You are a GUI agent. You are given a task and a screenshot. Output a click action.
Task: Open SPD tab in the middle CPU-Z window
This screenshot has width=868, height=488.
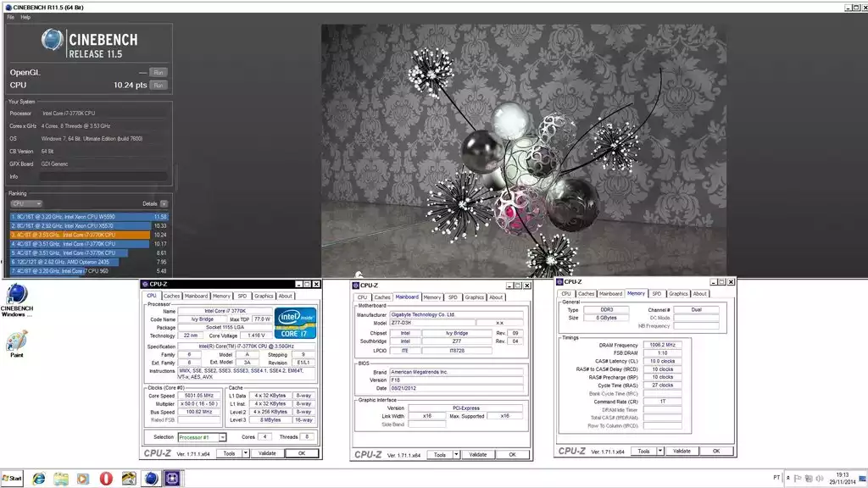pos(453,297)
